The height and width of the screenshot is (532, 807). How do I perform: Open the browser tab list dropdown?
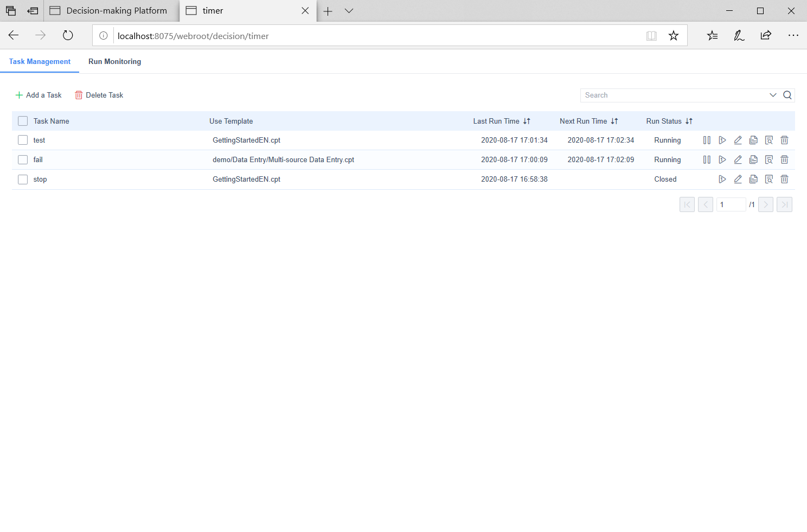[349, 11]
